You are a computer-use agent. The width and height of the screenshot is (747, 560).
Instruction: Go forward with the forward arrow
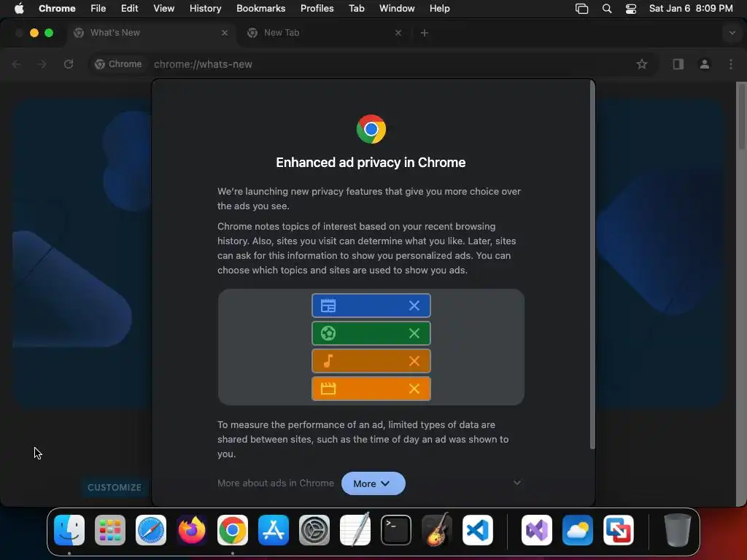click(x=42, y=64)
